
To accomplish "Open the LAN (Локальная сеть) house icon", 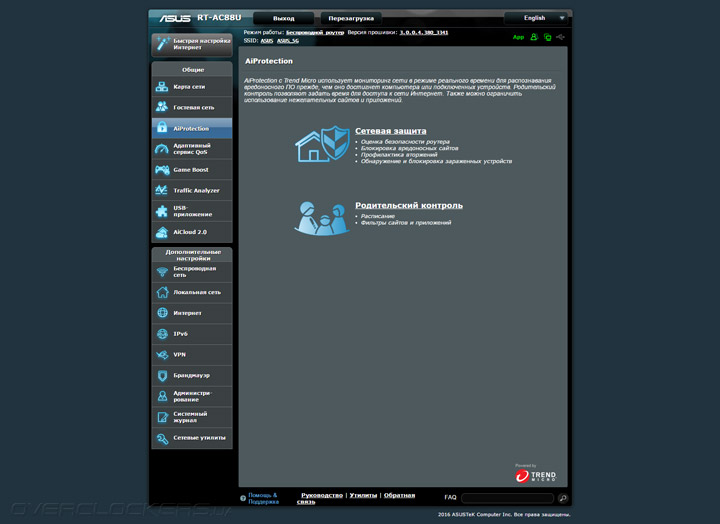I will [x=162, y=292].
